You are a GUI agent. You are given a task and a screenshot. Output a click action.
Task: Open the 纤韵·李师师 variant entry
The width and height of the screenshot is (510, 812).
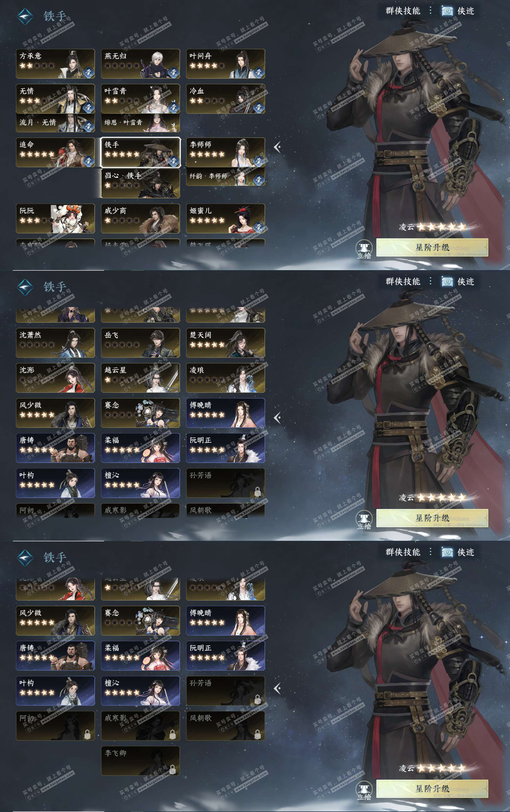coord(226,176)
